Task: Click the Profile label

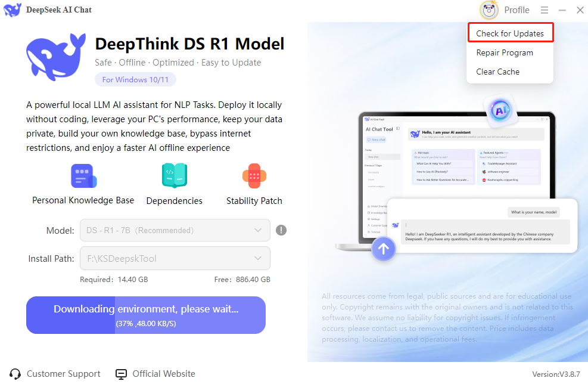Action: click(517, 10)
